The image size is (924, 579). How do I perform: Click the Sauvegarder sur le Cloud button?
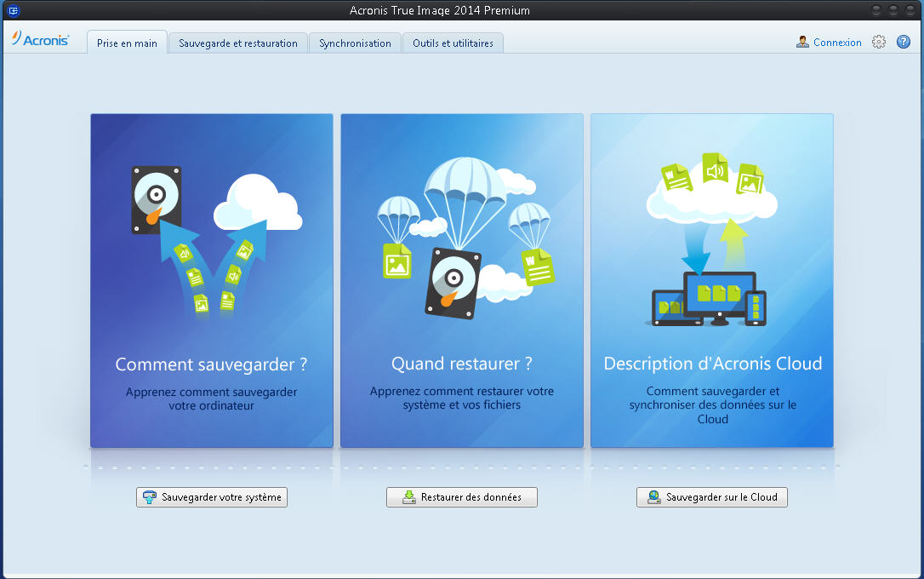pos(712,497)
